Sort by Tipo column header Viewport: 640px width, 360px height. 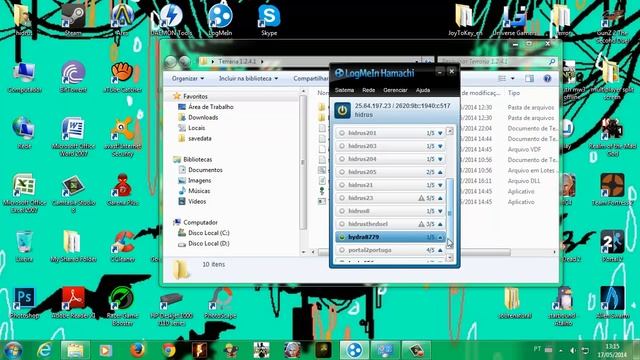point(513,93)
